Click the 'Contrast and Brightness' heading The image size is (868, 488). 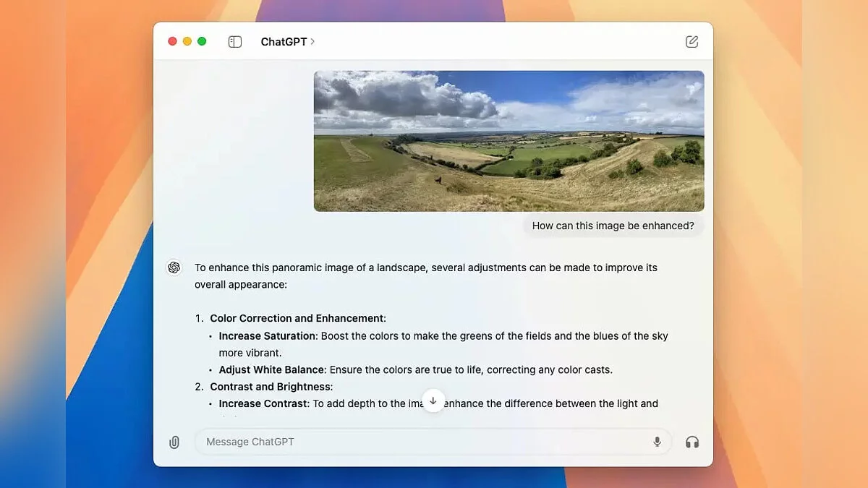[271, 387]
